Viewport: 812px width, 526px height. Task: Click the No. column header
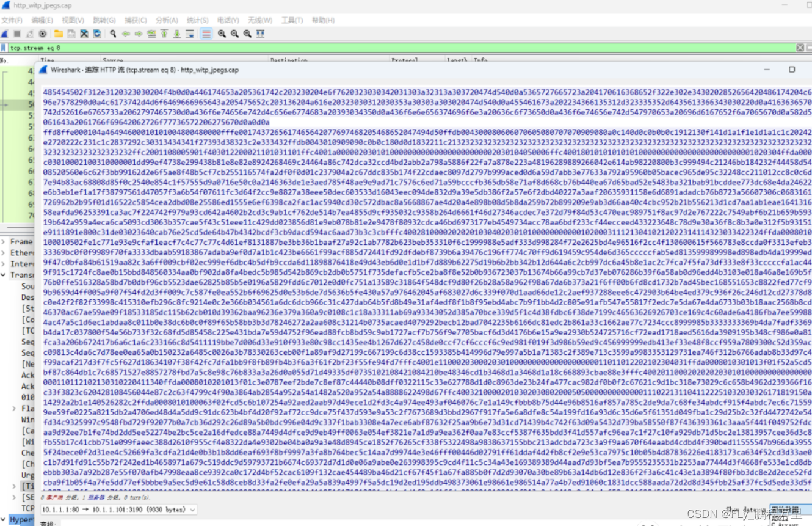tap(18, 60)
